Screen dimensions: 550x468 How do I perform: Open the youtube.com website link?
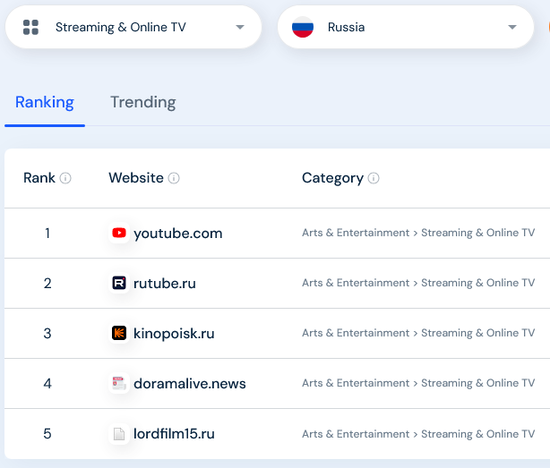[178, 233]
